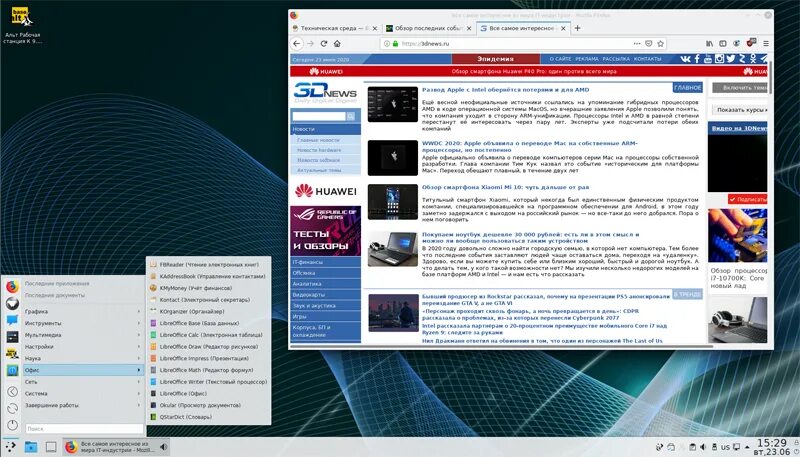Click Подписаться button under the video
The image size is (800, 457).
click(x=748, y=199)
